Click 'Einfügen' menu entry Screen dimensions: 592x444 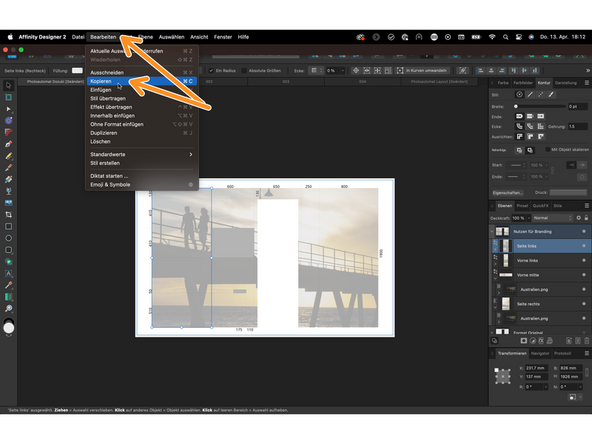100,90
